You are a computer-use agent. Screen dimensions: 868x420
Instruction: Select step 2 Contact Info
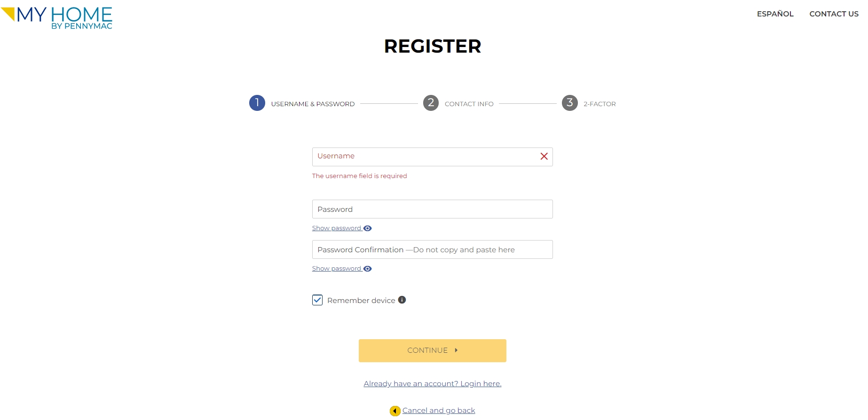coord(431,103)
